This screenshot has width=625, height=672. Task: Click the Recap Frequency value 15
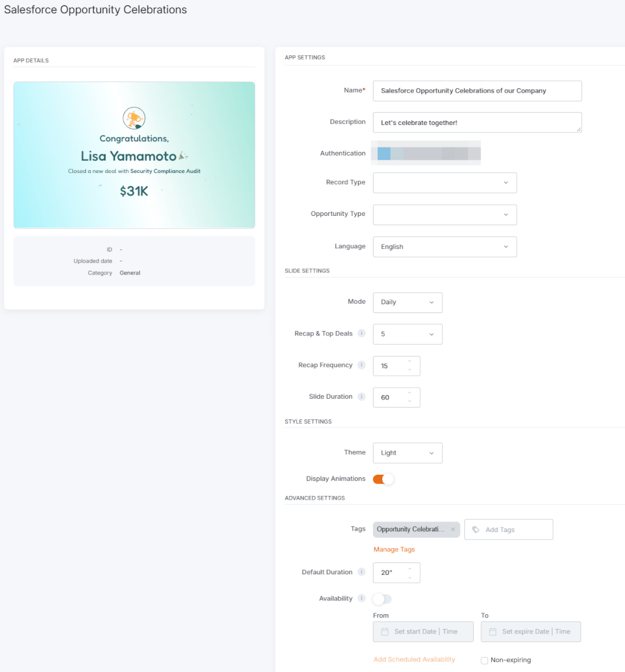[385, 366]
